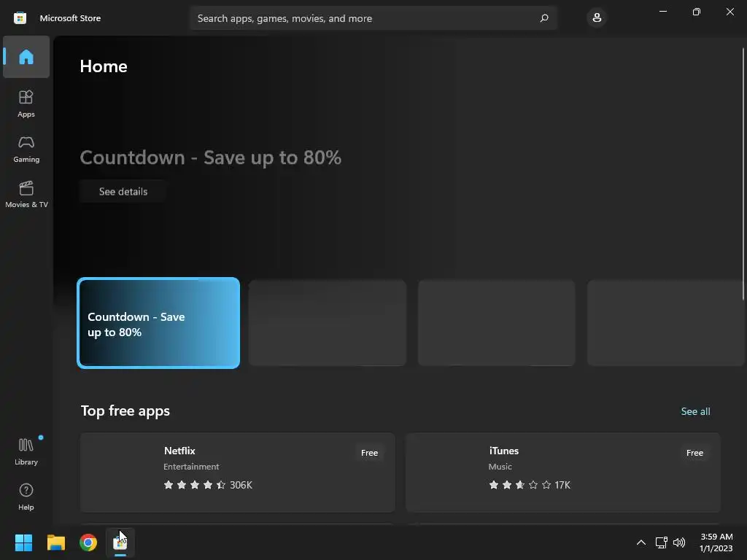The height and width of the screenshot is (560, 747).
Task: Click the Microsoft Store logo icon
Action: tap(20, 18)
